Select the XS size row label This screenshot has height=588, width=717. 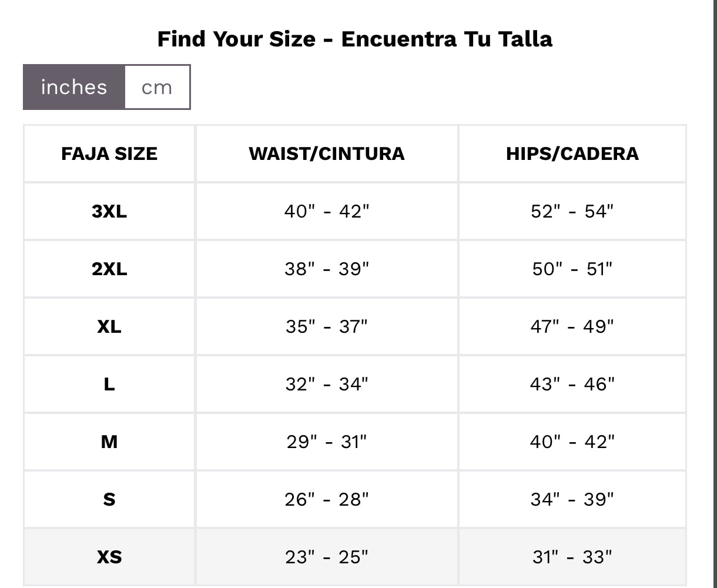[x=109, y=557]
